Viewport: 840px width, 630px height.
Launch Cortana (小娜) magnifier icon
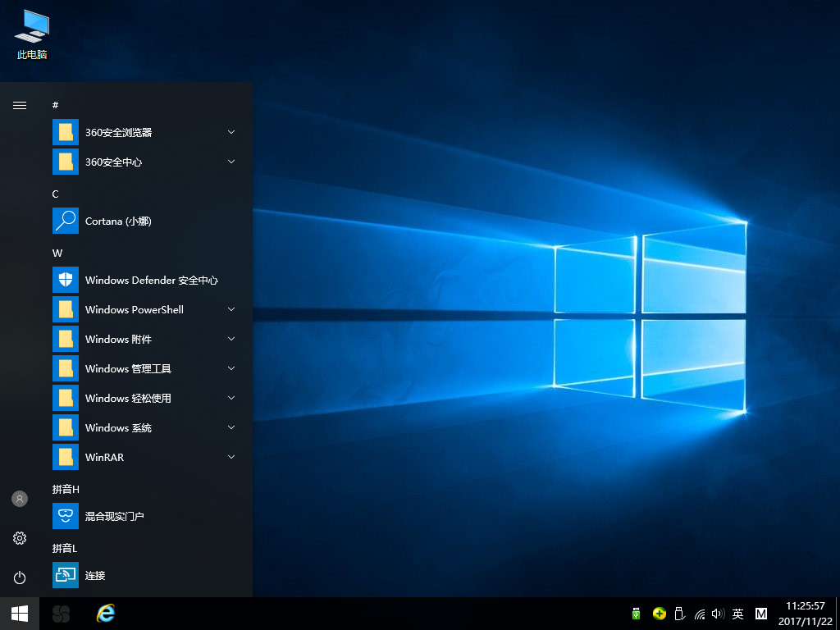(x=66, y=221)
